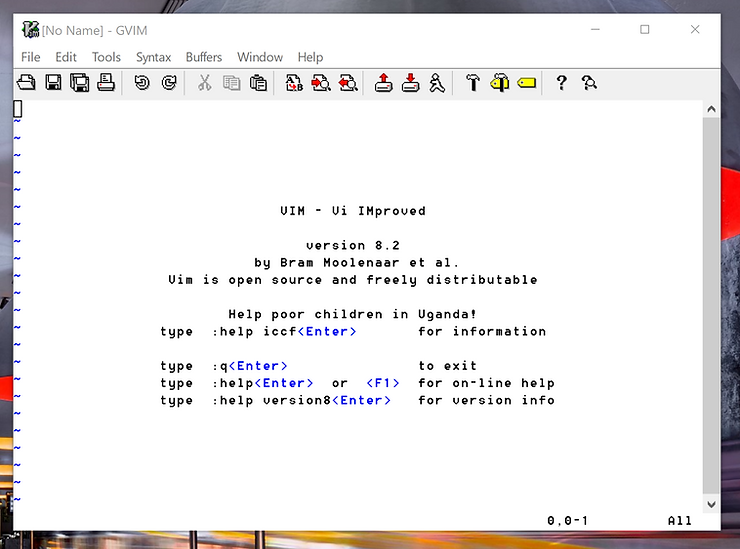Open the File menu
The height and width of the screenshot is (549, 740).
31,57
